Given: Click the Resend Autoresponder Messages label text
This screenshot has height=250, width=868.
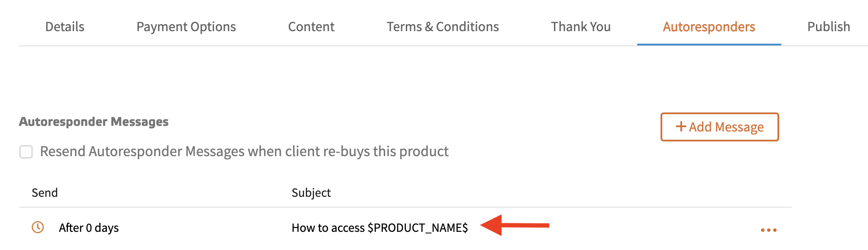Looking at the screenshot, I should 244,151.
